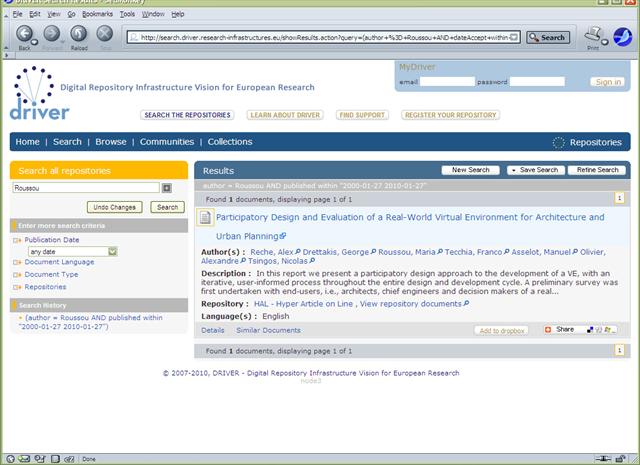Click the Stop toolbar icon
Image resolution: width=640 pixels, height=465 pixels.
coord(104,33)
